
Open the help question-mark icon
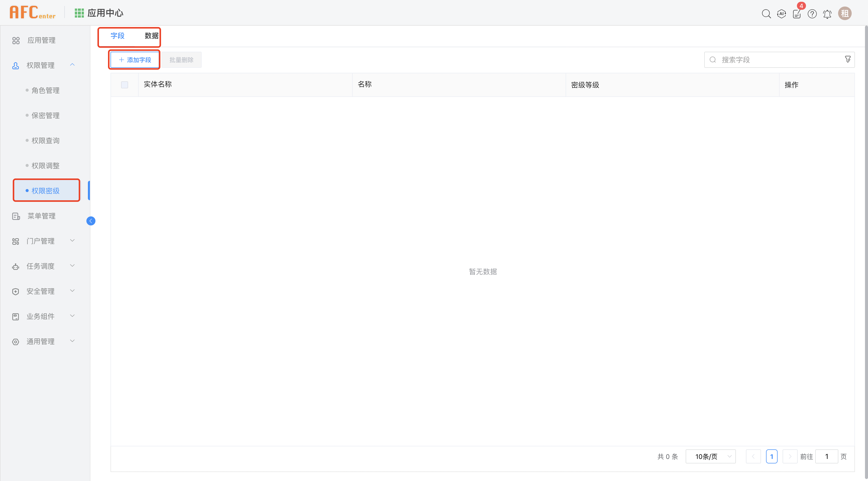tap(812, 14)
